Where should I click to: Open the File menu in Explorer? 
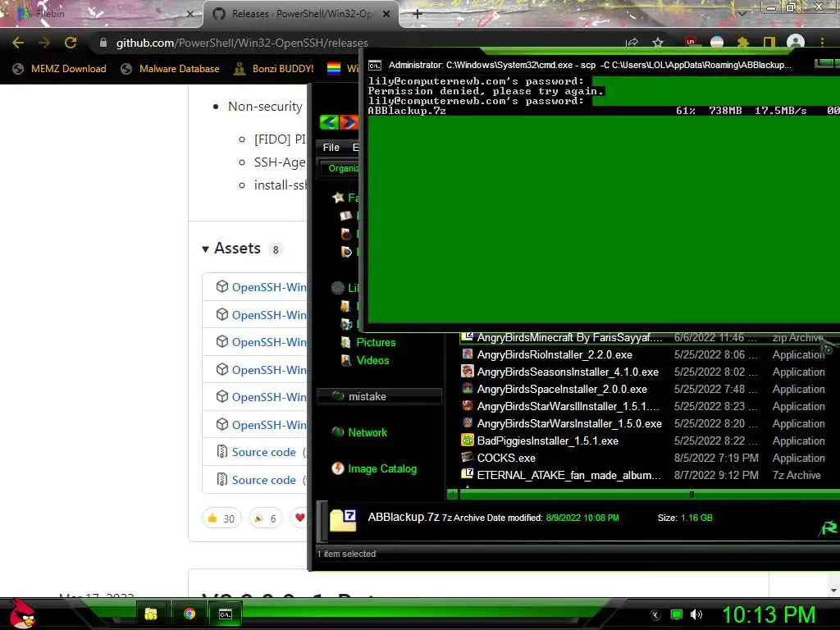(331, 148)
